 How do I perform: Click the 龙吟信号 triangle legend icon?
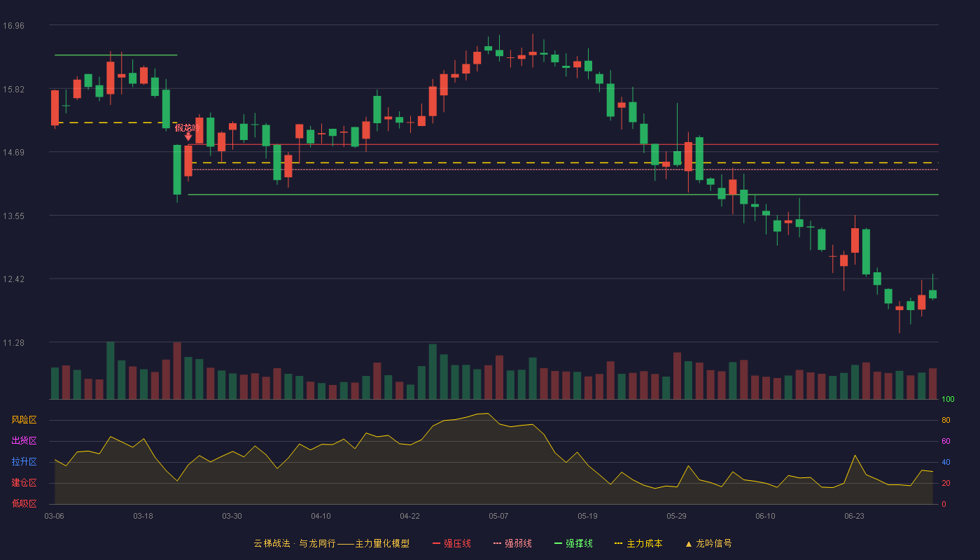coord(688,543)
